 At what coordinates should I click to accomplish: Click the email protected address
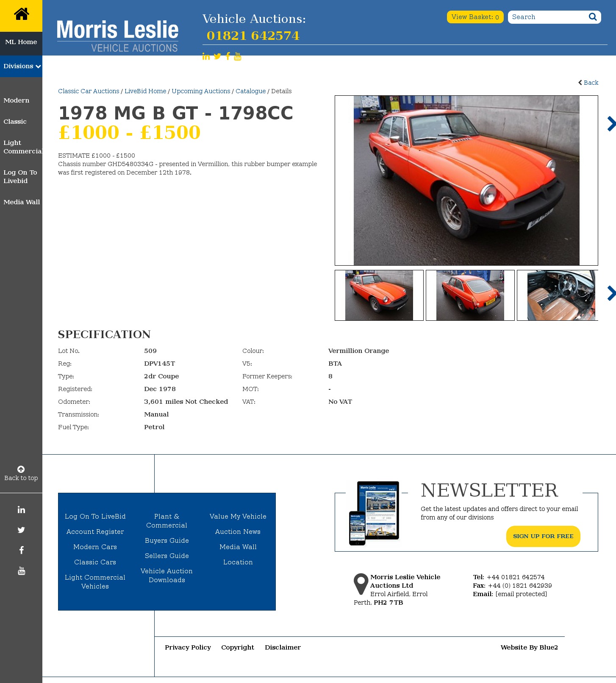(521, 594)
